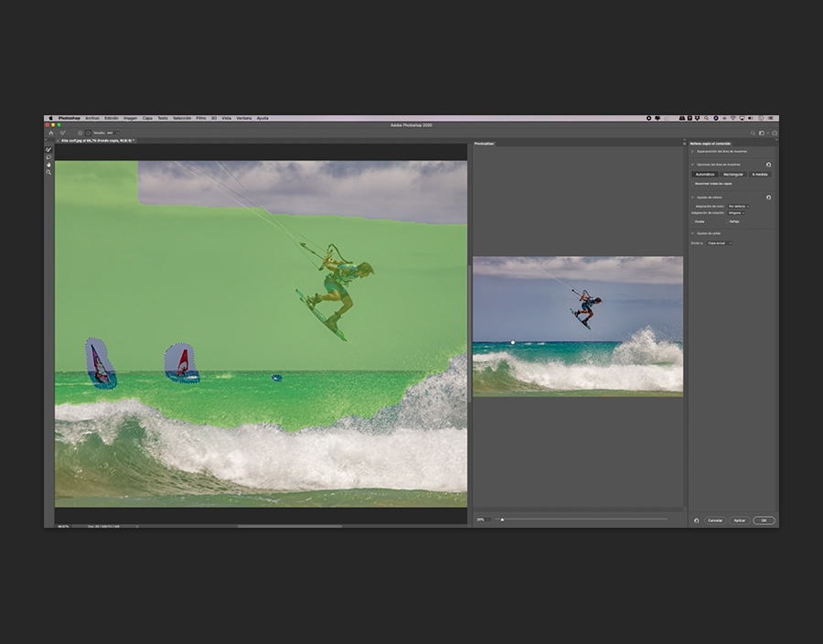Screen dimensions: 823x644
Task: Select A medida sampling area option
Action: click(760, 174)
